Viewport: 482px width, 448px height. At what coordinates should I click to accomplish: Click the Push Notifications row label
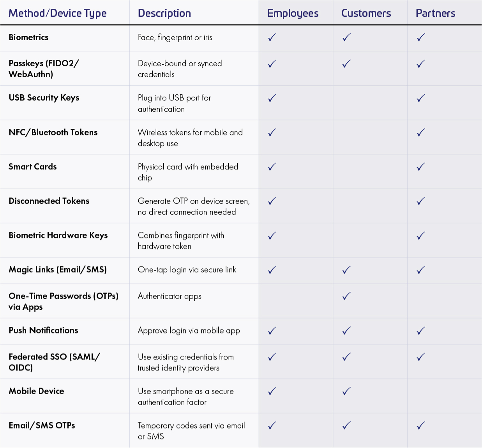click(43, 330)
